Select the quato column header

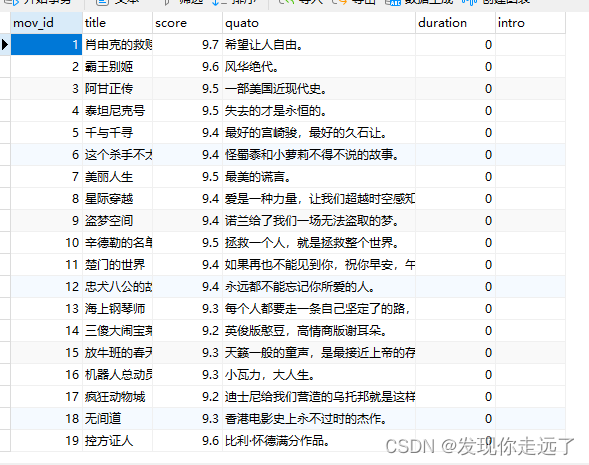[x=319, y=23]
